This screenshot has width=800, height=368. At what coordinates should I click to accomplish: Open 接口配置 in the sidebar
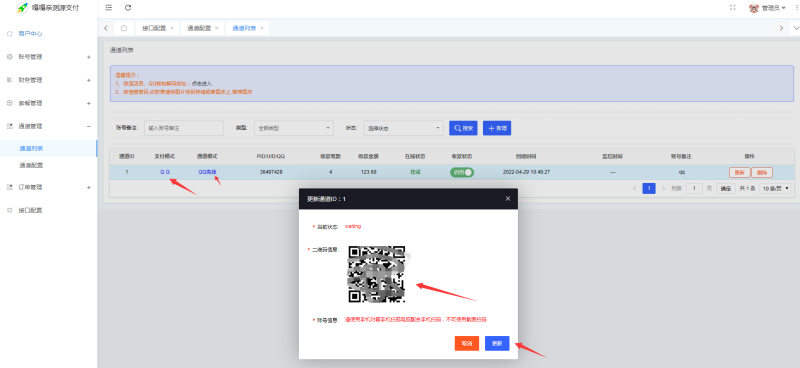30,210
